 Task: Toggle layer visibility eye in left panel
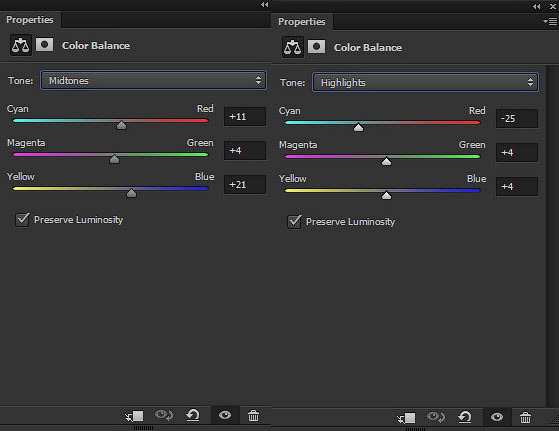point(225,415)
